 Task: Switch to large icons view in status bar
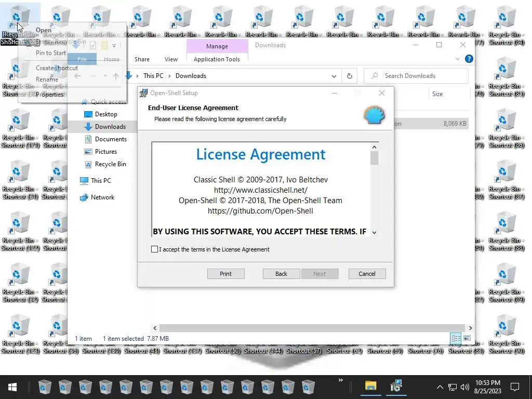[x=467, y=338]
